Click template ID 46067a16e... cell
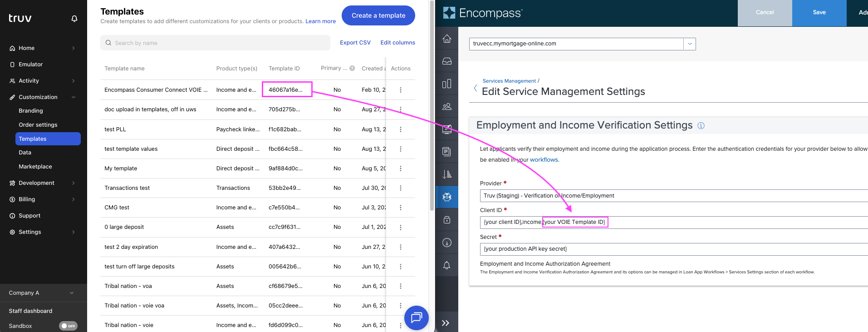 pyautogui.click(x=285, y=90)
